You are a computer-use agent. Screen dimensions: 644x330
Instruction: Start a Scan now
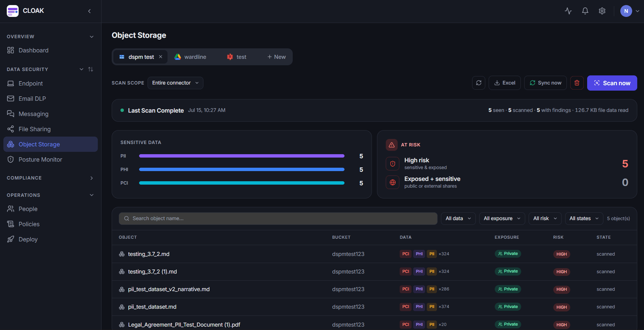click(612, 83)
